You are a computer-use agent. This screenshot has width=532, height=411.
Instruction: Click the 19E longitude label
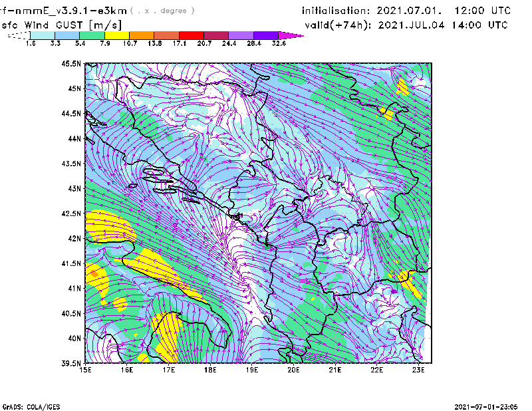pyautogui.click(x=252, y=370)
